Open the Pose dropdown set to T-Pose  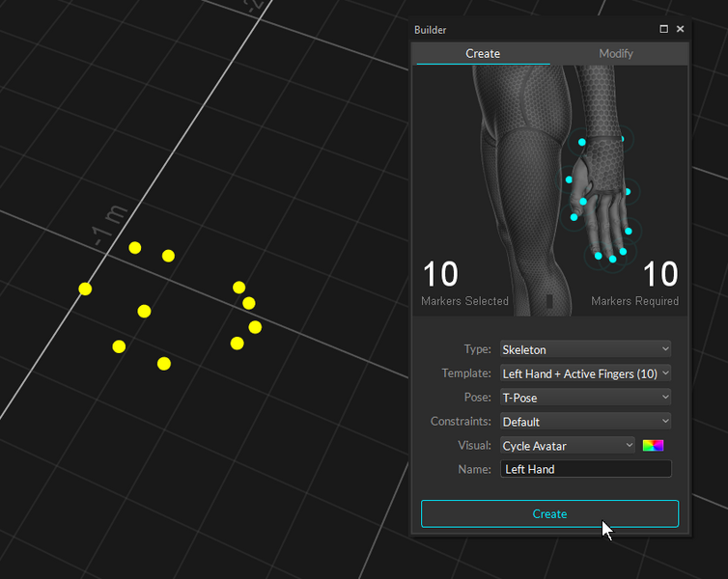pyautogui.click(x=585, y=398)
